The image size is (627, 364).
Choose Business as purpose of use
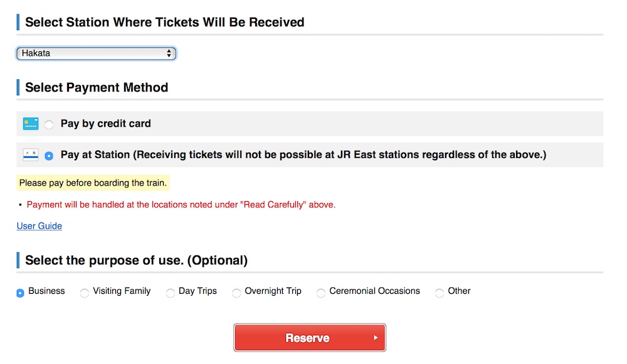[x=20, y=293]
